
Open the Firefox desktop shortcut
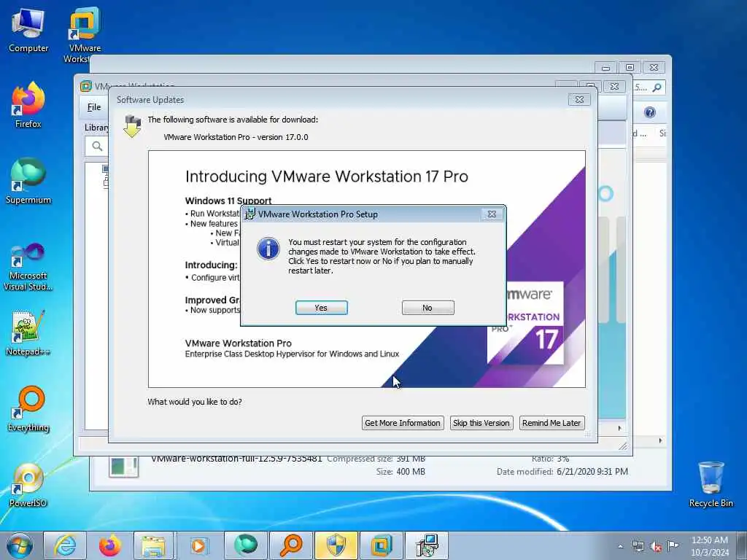(28, 106)
